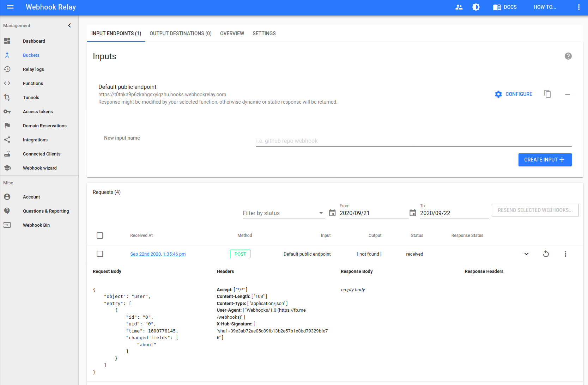
Task: Tick the checkbox for the POST request
Action: pyautogui.click(x=100, y=254)
